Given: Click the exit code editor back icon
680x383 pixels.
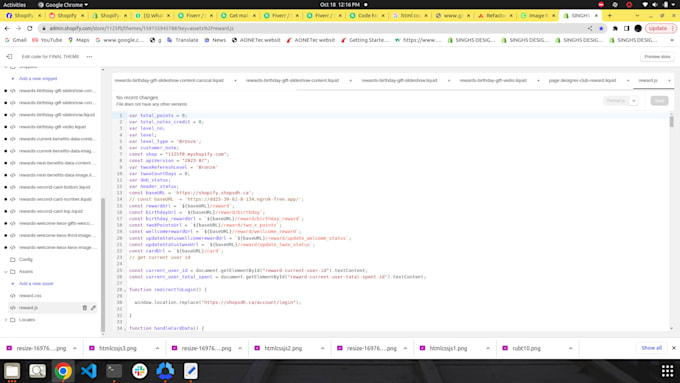Looking at the screenshot, I should click(9, 57).
